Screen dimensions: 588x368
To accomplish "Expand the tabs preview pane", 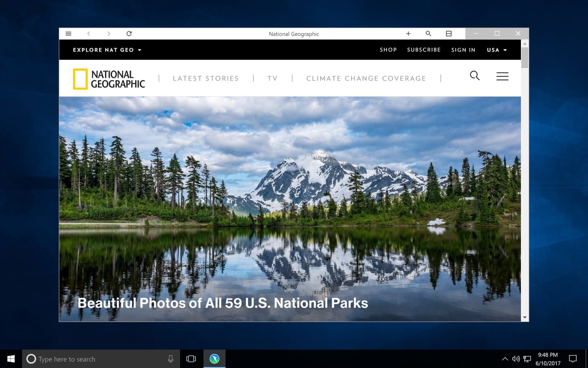I will point(449,33).
